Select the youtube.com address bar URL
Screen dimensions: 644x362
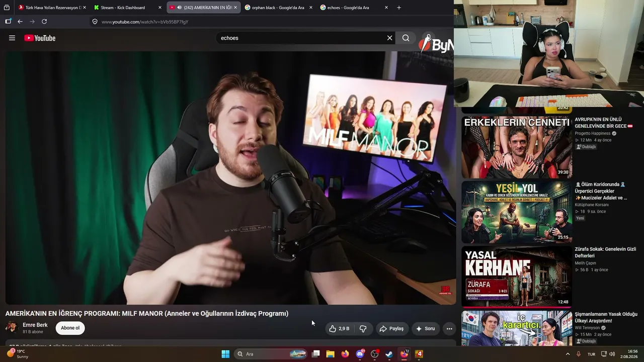[x=145, y=22]
